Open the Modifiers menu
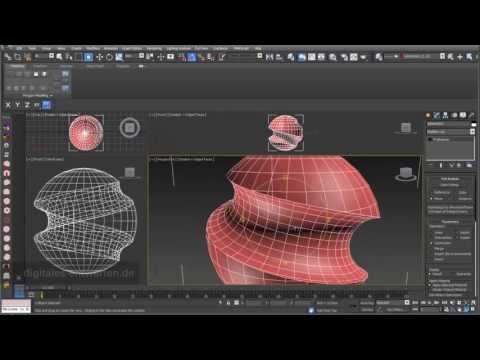The image size is (480, 360). coord(93,49)
